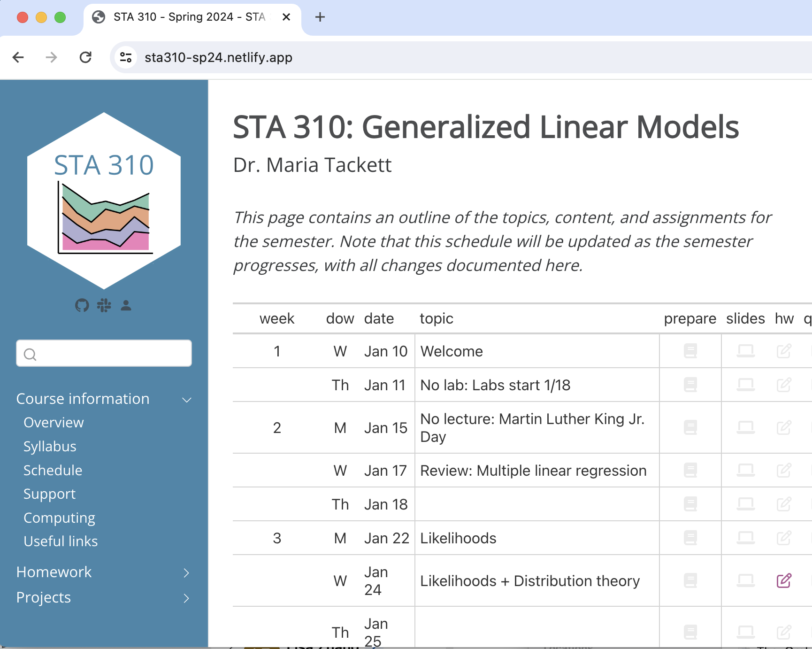Expand the Projects section
Image resolution: width=812 pixels, height=649 pixels.
pos(186,598)
